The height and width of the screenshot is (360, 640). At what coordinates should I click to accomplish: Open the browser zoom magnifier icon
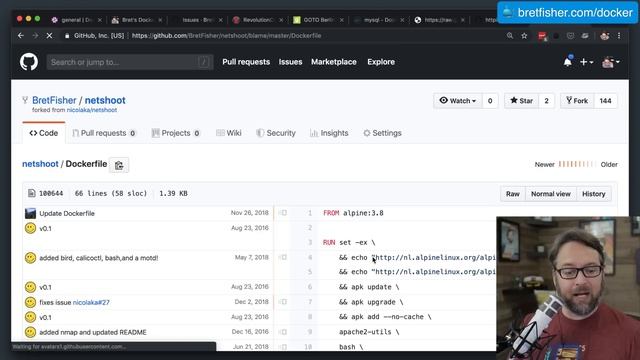[x=510, y=36]
